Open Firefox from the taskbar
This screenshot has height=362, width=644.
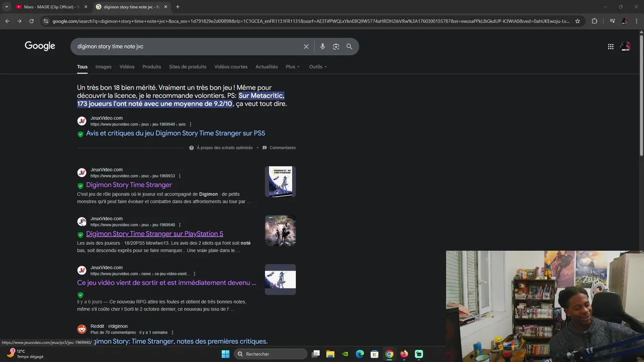[x=404, y=354]
